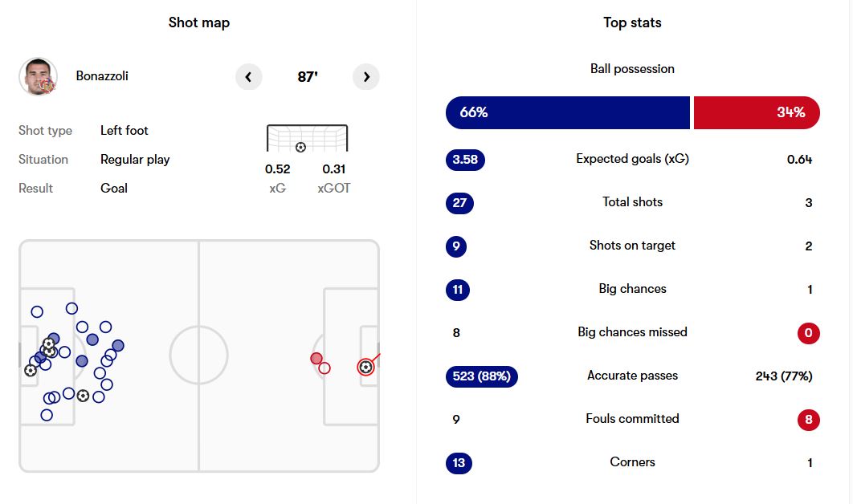
Task: Click the red 8 fouls committed badge
Action: pos(809,420)
